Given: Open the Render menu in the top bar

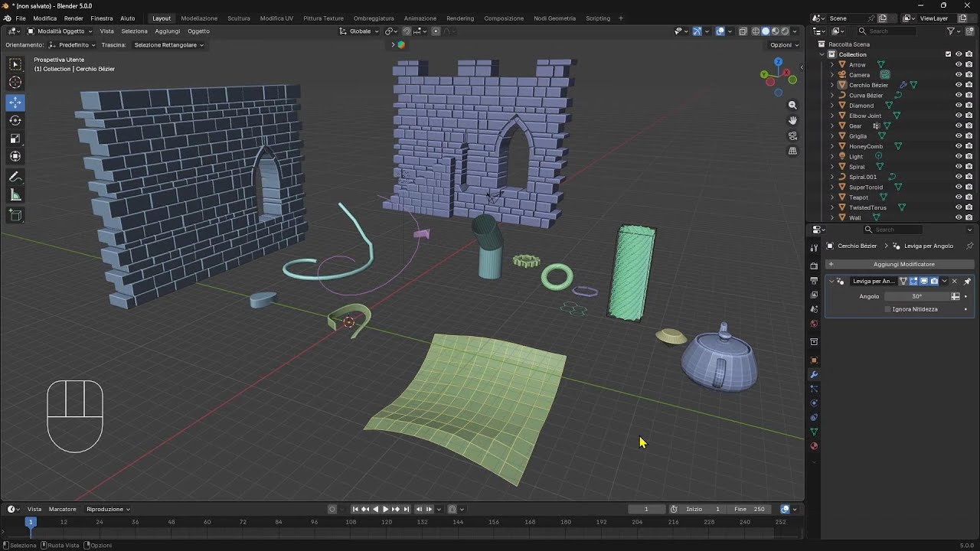Looking at the screenshot, I should pyautogui.click(x=73, y=18).
